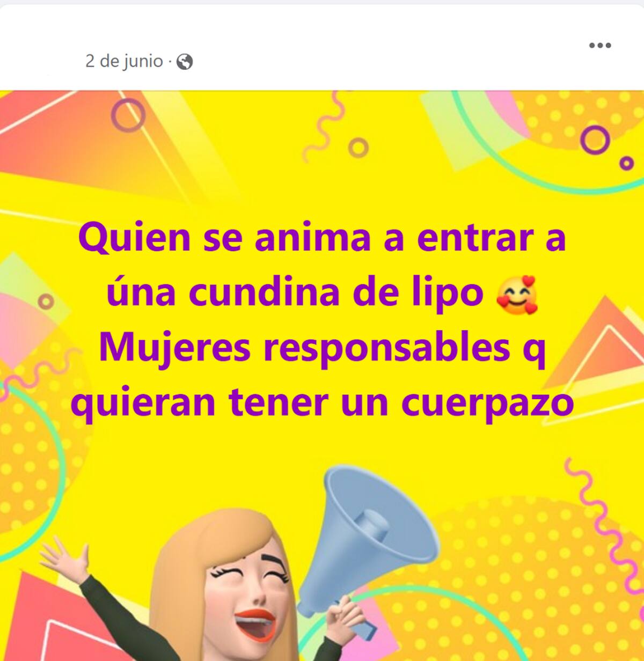644x661 pixels.
Task: Select the blonde avatar's laughing face
Action: click(x=247, y=601)
